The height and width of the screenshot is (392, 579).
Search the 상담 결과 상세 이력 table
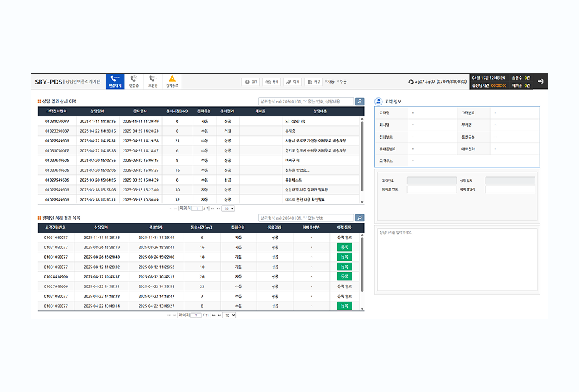click(x=359, y=101)
